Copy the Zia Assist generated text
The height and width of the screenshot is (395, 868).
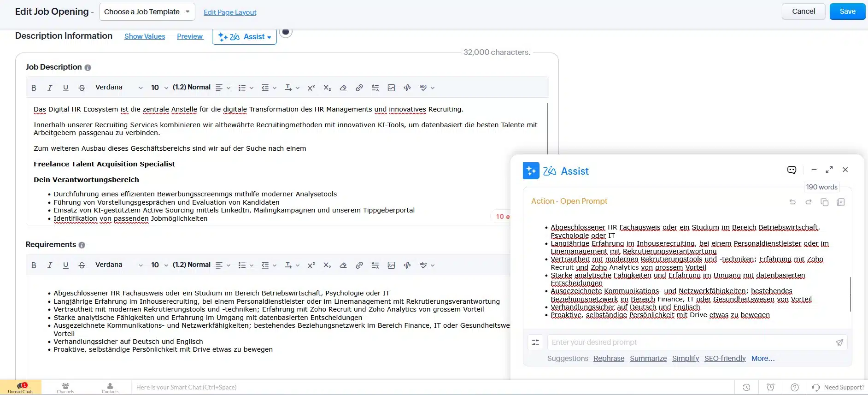(824, 202)
